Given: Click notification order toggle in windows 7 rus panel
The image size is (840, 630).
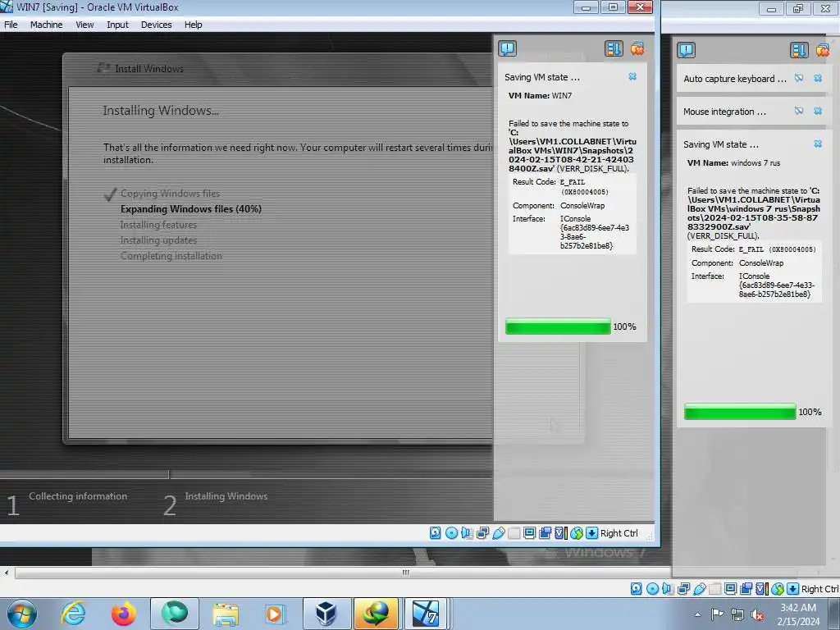Looking at the screenshot, I should tap(799, 50).
